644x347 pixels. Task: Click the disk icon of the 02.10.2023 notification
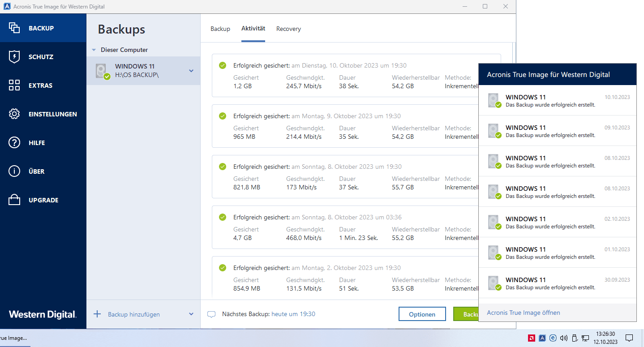[494, 222]
